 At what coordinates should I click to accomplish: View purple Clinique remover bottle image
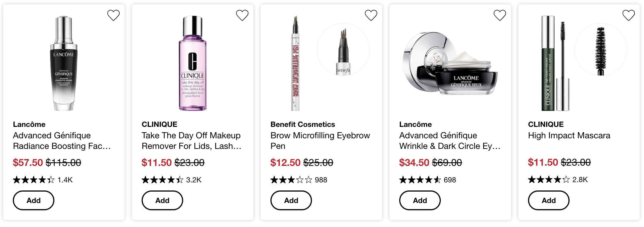(x=193, y=63)
